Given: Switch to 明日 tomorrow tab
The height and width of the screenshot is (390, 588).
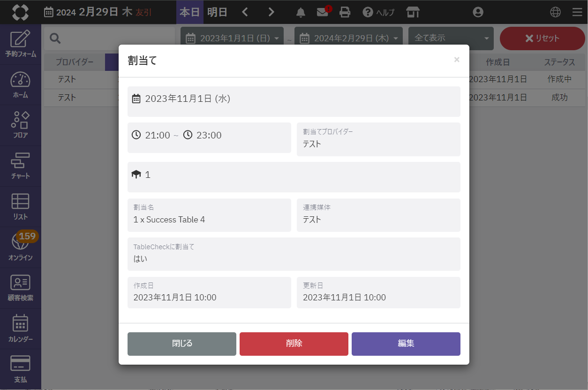Looking at the screenshot, I should (217, 12).
